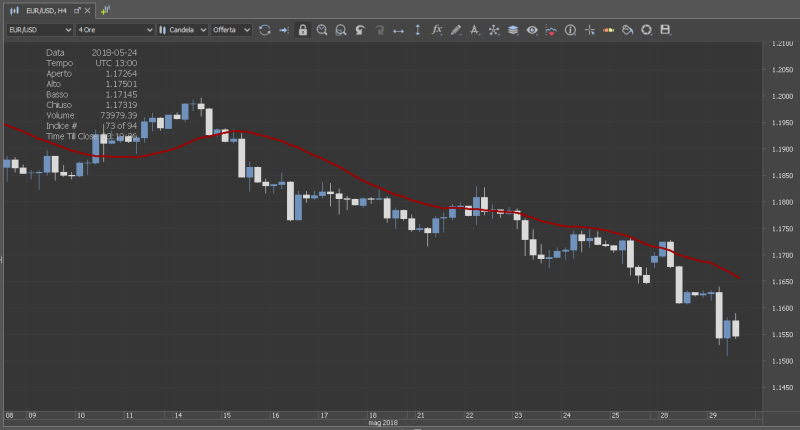Select the text annotation tool
800x430 pixels.
475,30
